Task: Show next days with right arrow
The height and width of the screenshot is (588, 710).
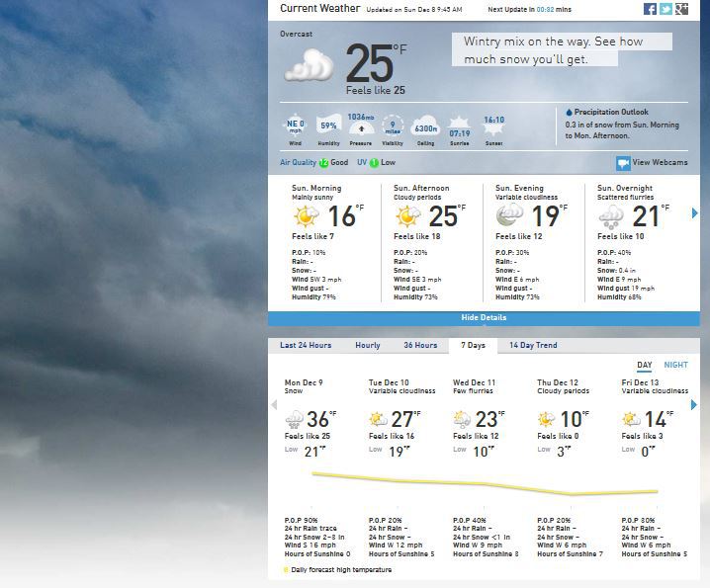Action: pyautogui.click(x=694, y=404)
